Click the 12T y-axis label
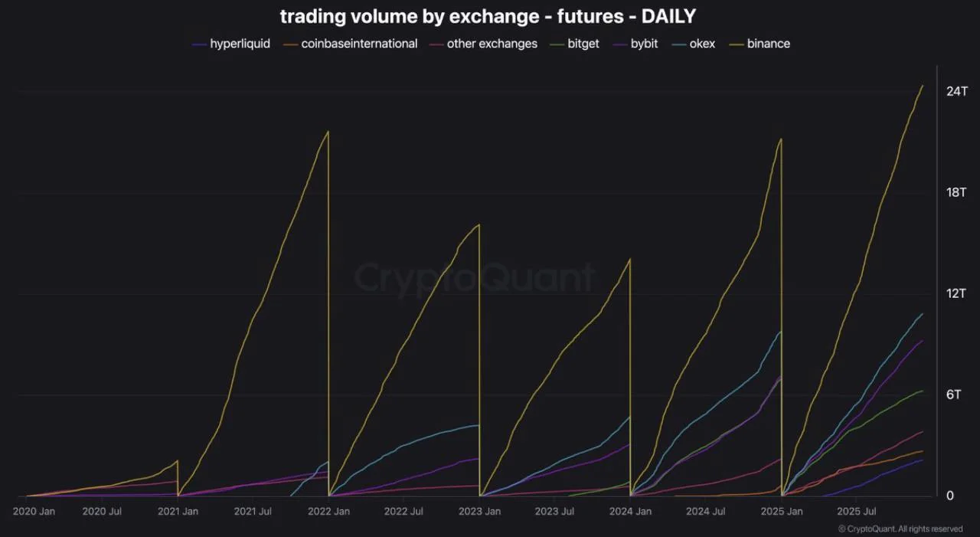The image size is (980, 537). (956, 293)
